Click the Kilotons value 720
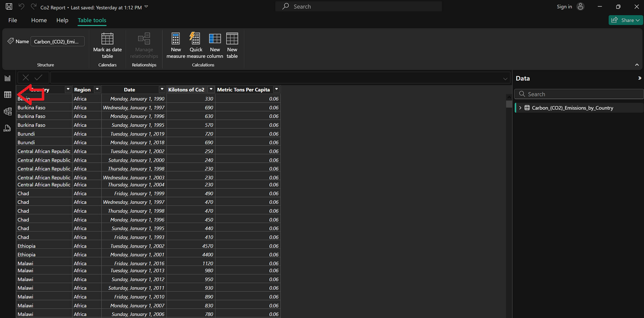The image size is (644, 318). pos(209,134)
